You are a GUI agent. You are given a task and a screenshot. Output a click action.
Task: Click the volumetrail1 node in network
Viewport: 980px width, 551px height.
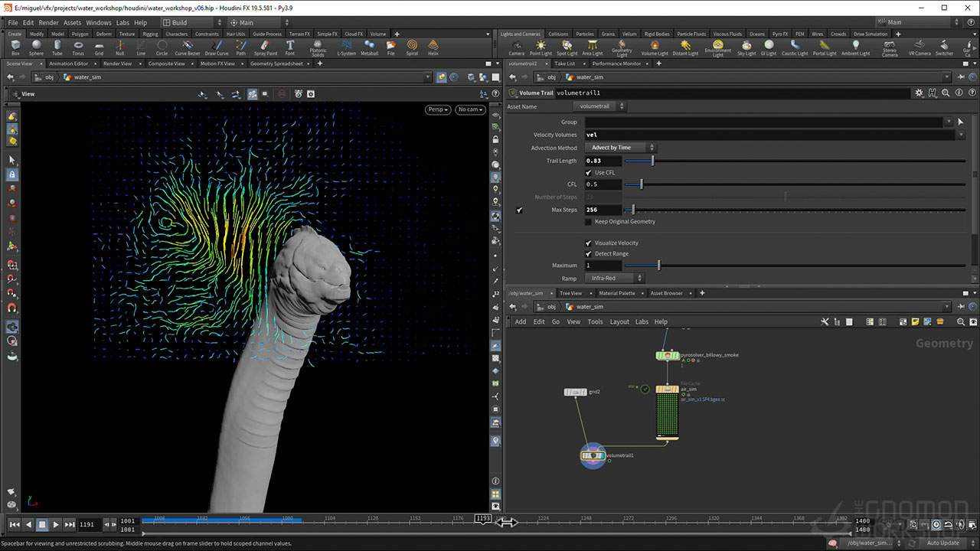point(593,455)
